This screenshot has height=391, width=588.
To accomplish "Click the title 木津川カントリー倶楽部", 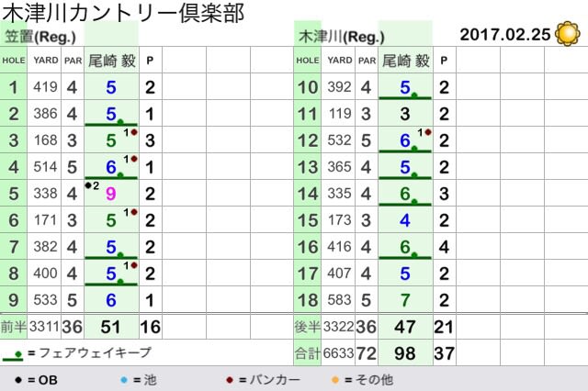I will coord(124,12).
